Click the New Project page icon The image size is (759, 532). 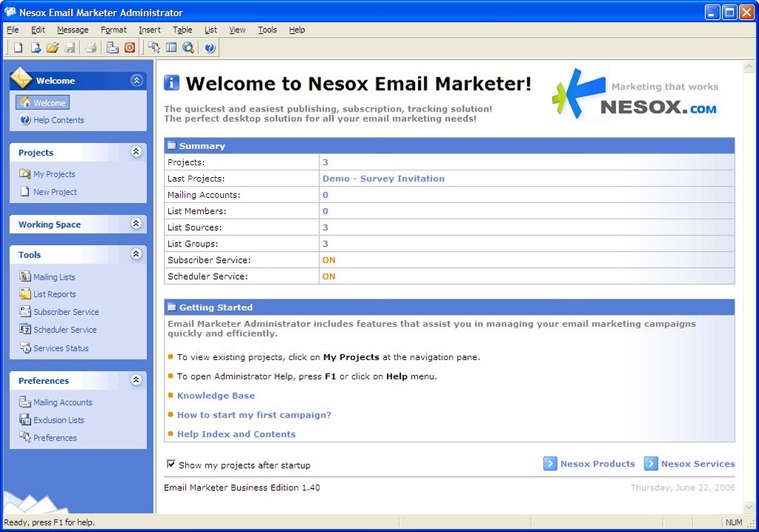[x=24, y=192]
